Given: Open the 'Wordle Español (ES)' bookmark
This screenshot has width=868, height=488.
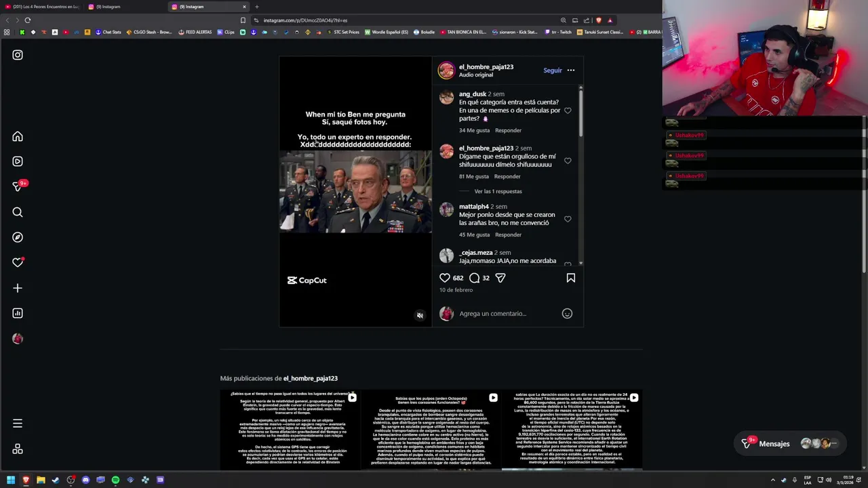Looking at the screenshot, I should [x=387, y=32].
